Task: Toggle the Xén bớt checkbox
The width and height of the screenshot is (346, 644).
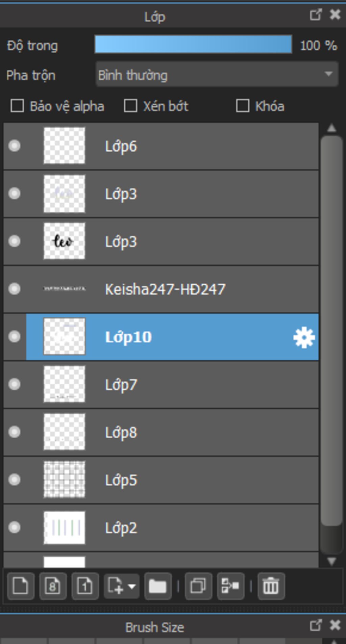Action: [130, 106]
